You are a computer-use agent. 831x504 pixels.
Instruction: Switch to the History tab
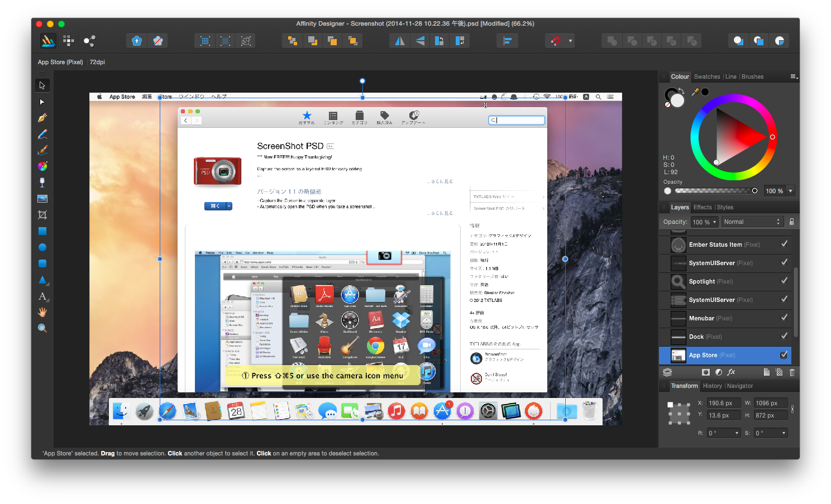[x=712, y=386]
